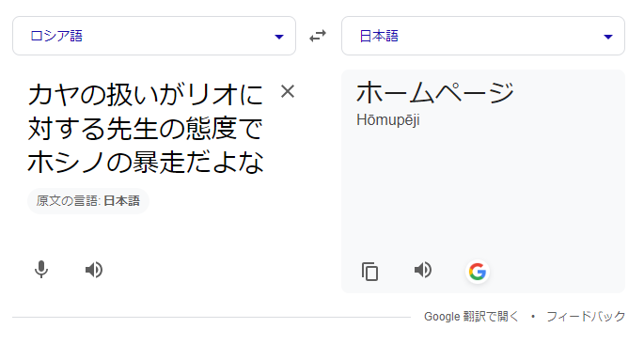The image size is (644, 344).
Task: Open the ロシア語 source language selector
Action: (x=154, y=36)
